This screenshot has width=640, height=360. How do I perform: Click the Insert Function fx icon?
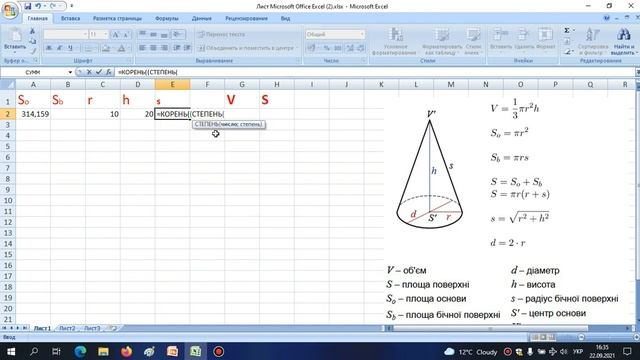click(x=109, y=72)
